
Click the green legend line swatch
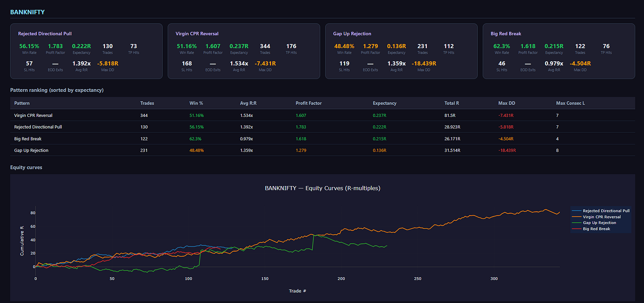tap(577, 223)
